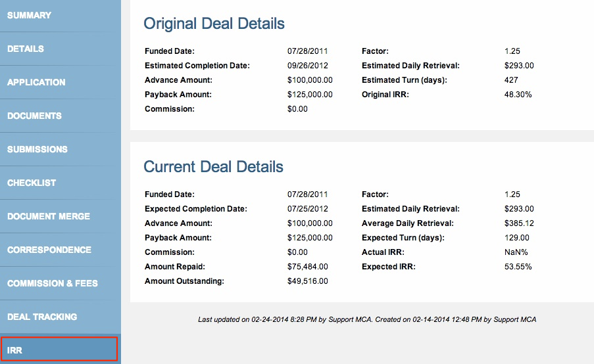Viewport: 594px width, 364px height.
Task: Click the Last updated footer note
Action: coord(366,319)
